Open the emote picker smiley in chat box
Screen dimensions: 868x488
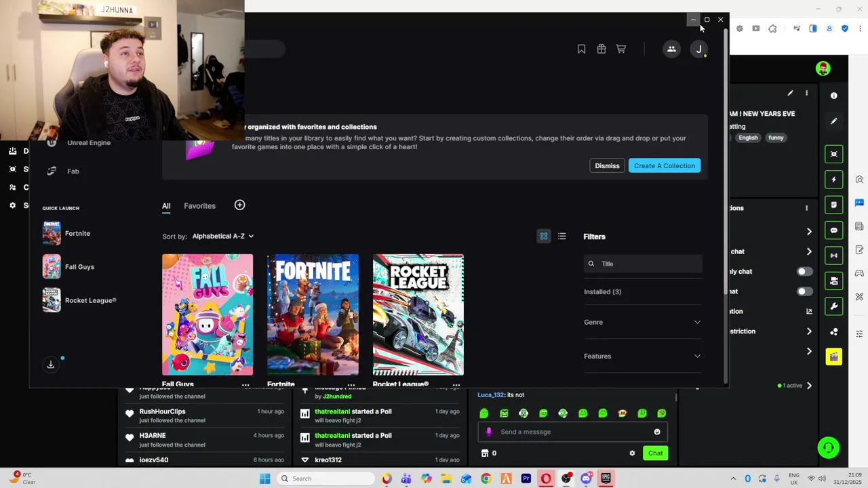click(657, 432)
